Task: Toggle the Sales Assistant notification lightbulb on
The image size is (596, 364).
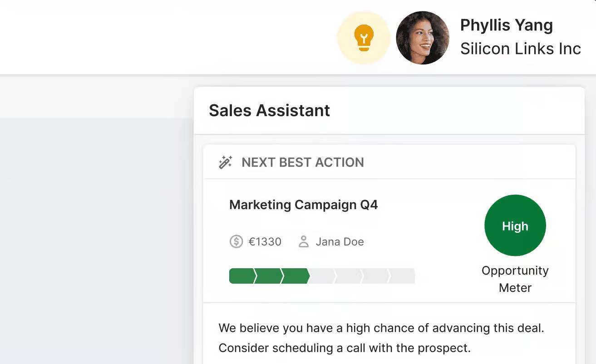Action: [x=363, y=37]
